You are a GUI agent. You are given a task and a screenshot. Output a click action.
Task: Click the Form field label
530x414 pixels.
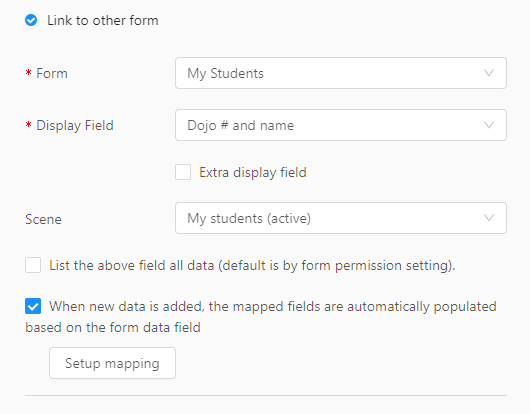tap(52, 73)
